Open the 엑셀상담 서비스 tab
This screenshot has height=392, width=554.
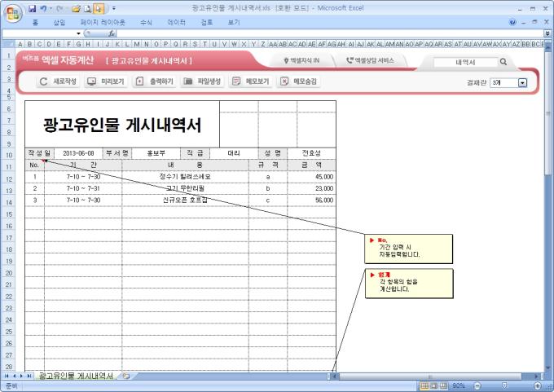(370, 61)
